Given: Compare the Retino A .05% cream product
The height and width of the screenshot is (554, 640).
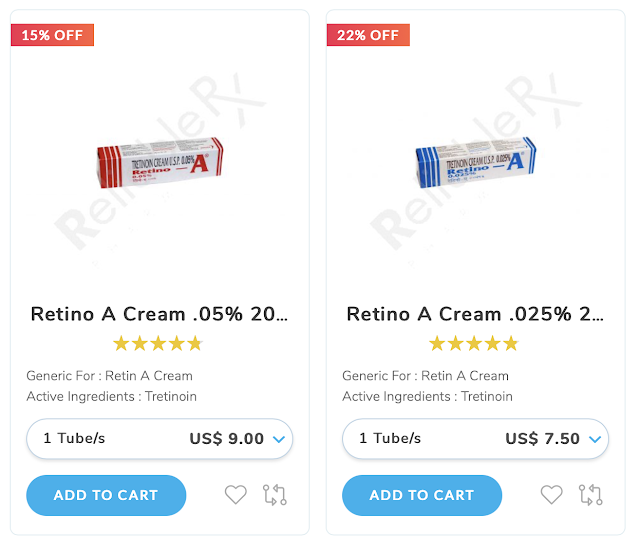Looking at the screenshot, I should [275, 495].
